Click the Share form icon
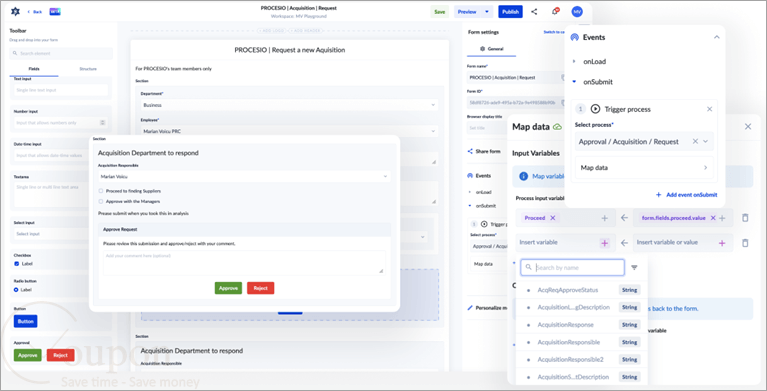 coord(470,151)
